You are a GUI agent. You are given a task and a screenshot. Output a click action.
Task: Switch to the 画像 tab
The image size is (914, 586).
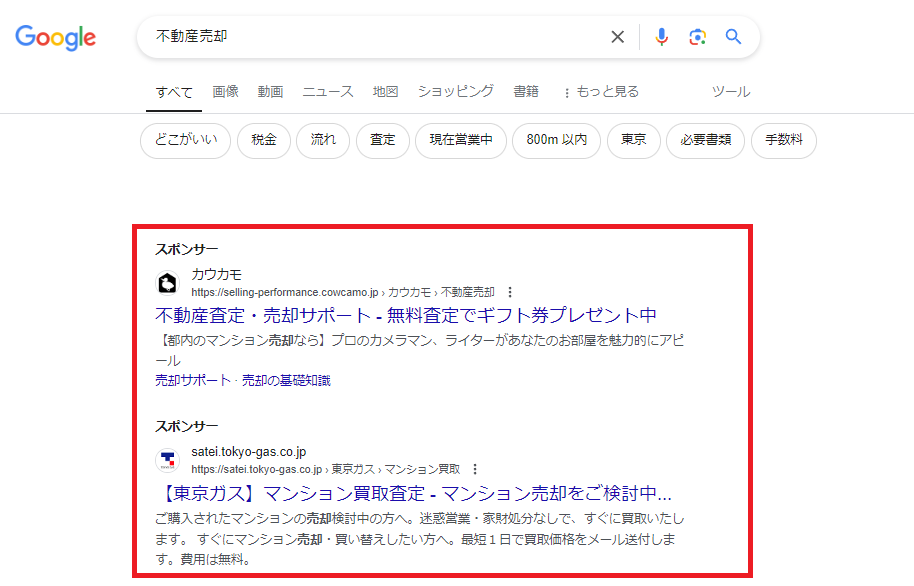tap(225, 90)
